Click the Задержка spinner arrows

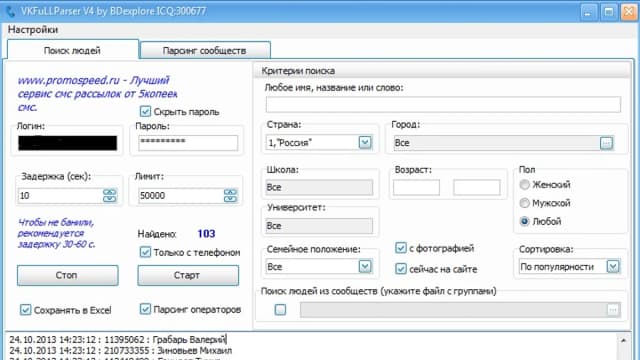109,196
